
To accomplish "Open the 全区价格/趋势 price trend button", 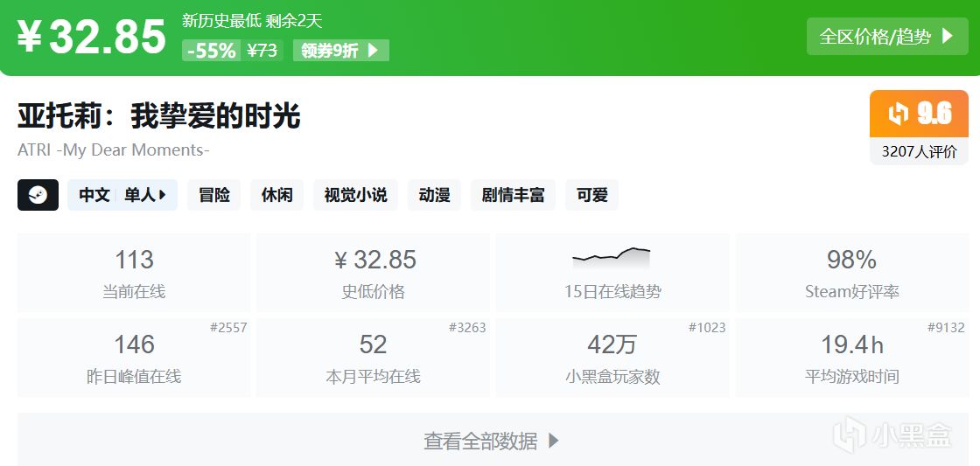I will [x=887, y=36].
